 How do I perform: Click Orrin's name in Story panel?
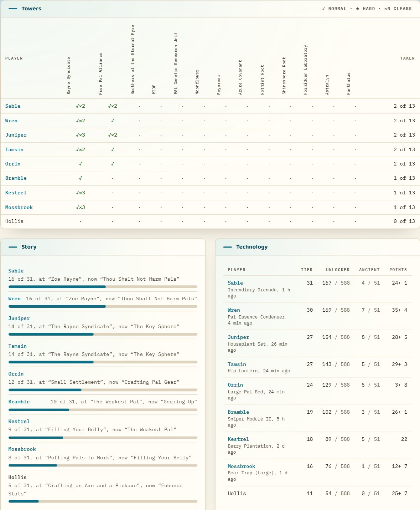click(16, 374)
